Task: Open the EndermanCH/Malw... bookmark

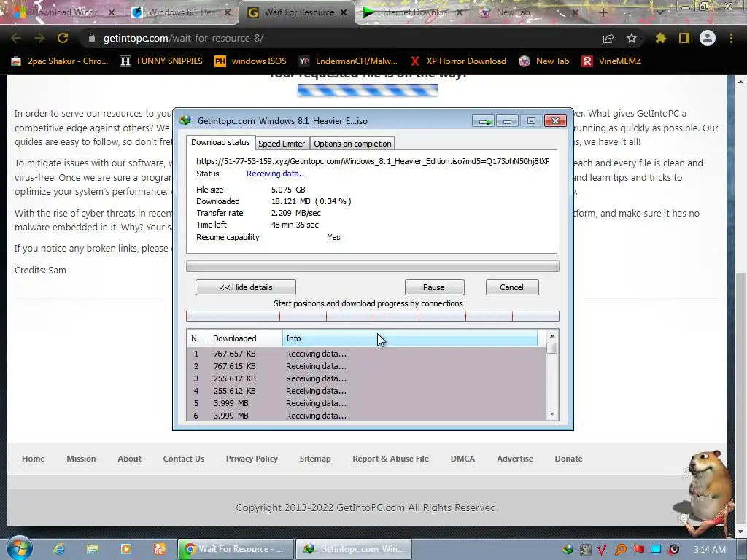Action: click(348, 61)
